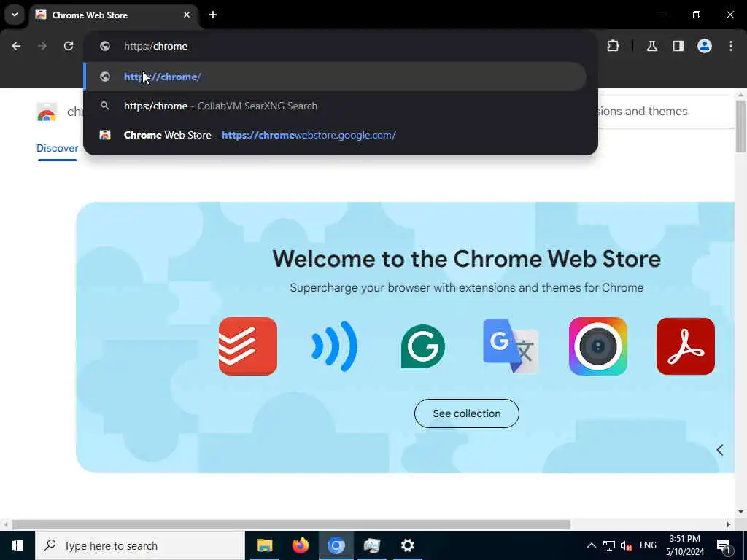Select the Chrome Web Store URL suggestion
This screenshot has height=560, width=747.
pyautogui.click(x=336, y=135)
